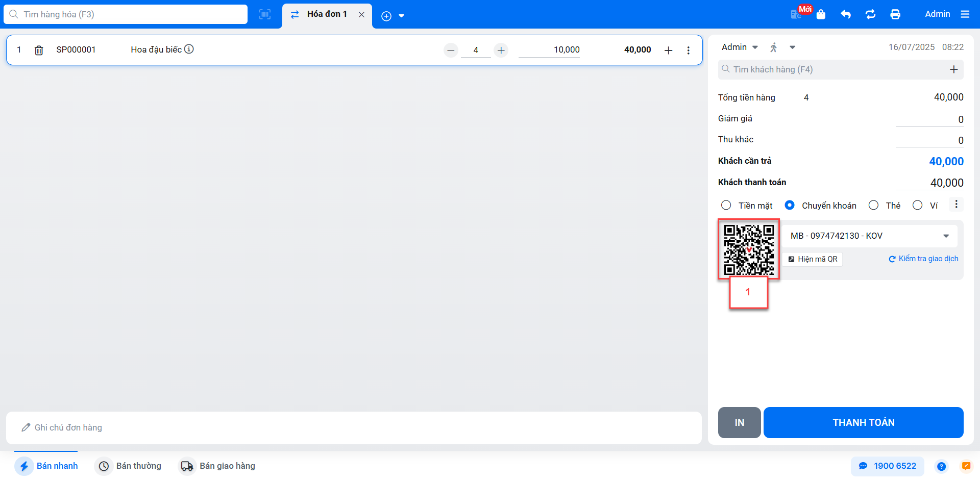980x481 pixels.
Task: Click the sync data icon
Action: 871,14
